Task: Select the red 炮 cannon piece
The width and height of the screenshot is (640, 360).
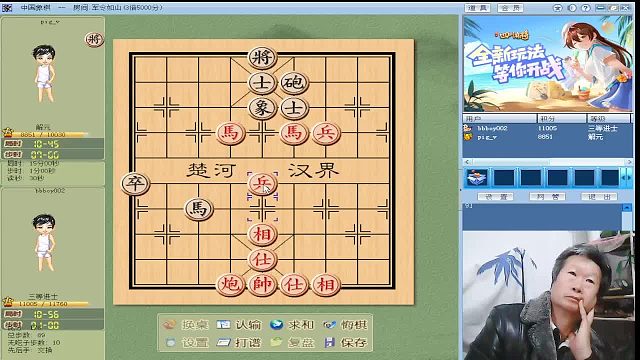Action: tap(230, 284)
